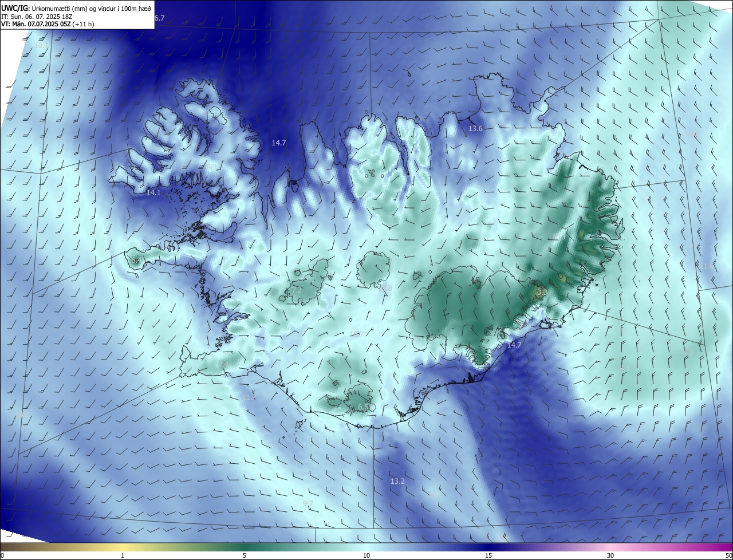Image resolution: width=733 pixels, height=560 pixels.
Task: Click the 13.6 value on the northeast coast
Action: click(x=475, y=129)
